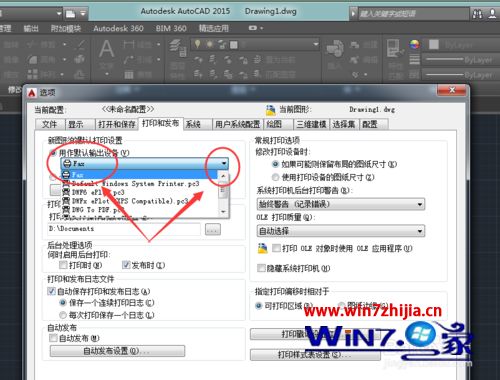Select the 用作默认输出设备 radio button

click(x=53, y=153)
